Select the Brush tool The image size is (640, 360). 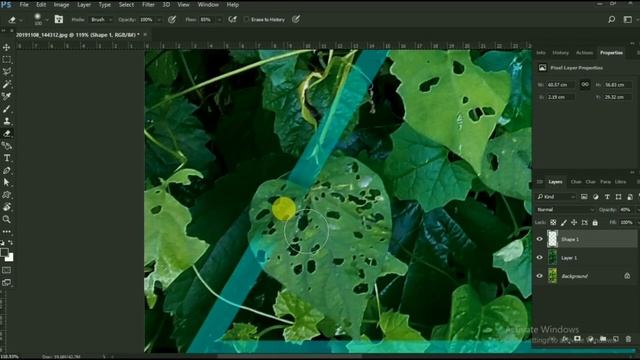click(7, 109)
